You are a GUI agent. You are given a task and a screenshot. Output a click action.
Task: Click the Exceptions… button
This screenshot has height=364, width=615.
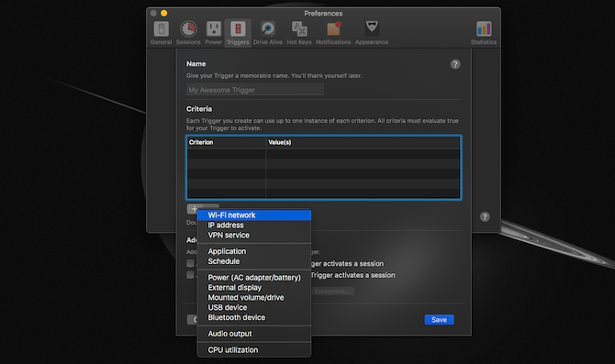(332, 292)
